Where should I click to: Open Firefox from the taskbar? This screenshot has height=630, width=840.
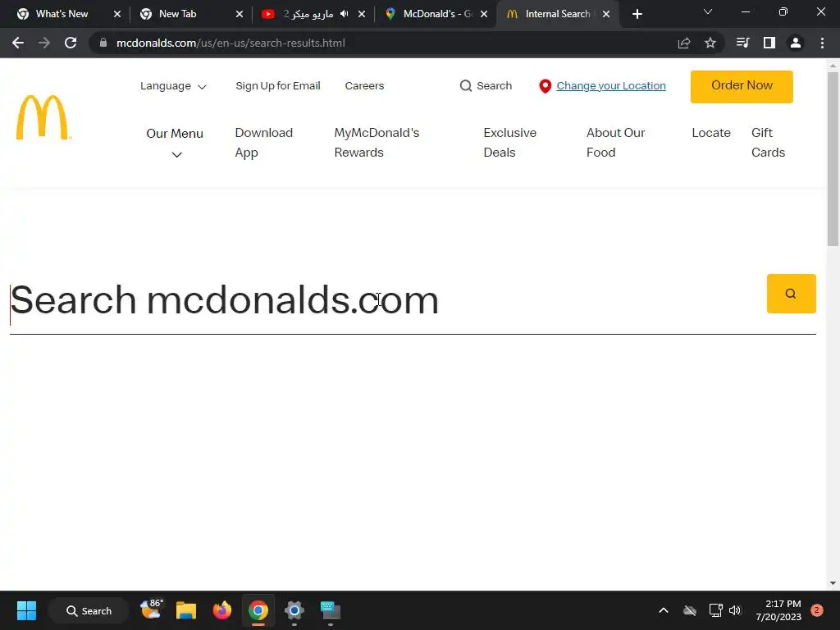(x=221, y=610)
